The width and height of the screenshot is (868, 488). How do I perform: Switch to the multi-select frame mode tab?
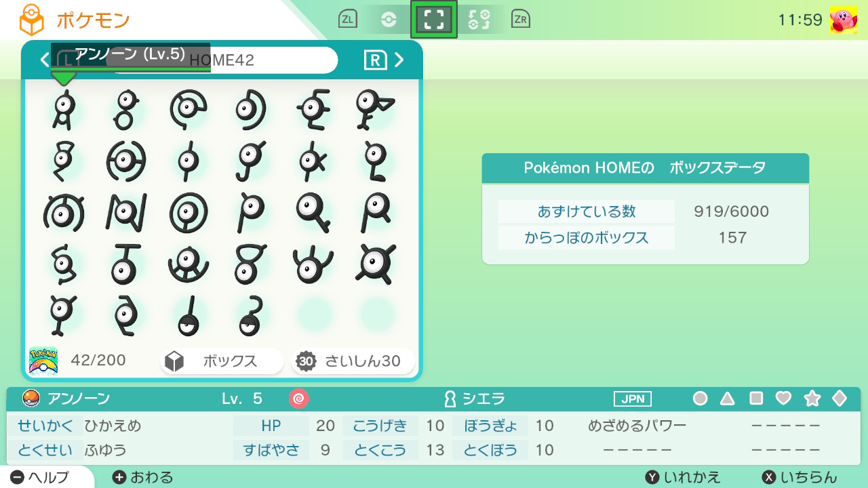pyautogui.click(x=434, y=19)
